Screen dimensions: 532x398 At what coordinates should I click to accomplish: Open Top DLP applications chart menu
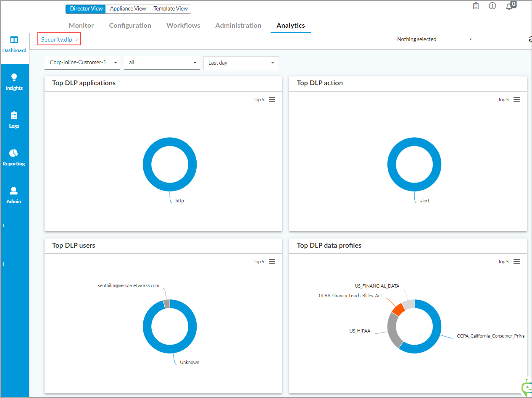tap(272, 99)
